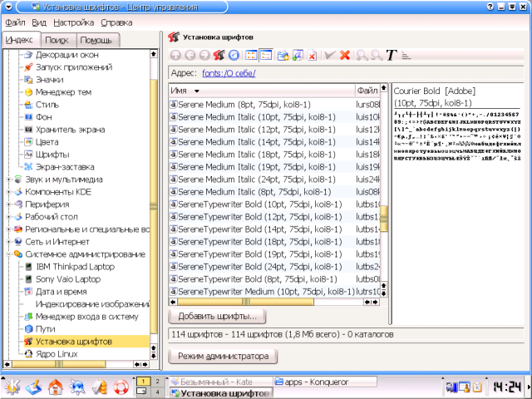Viewport: 532px width, 399px height.
Task: Click the home folder icon in taskbar
Action: [x=56, y=387]
